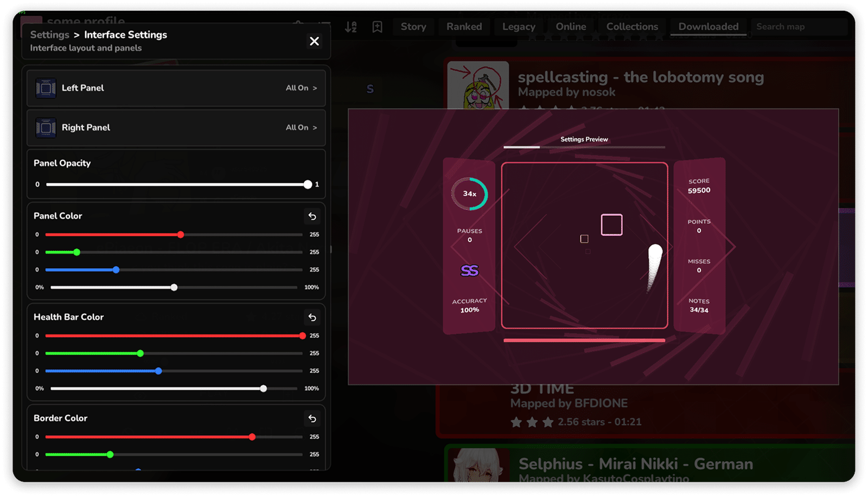Open Selphius - Mirai Nikki - German map

[636, 464]
